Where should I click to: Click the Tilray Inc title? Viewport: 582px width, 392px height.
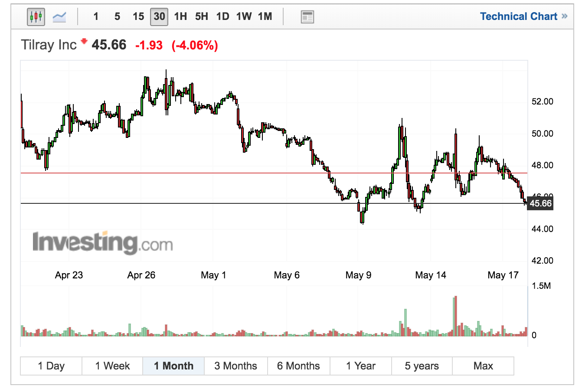[x=49, y=45]
